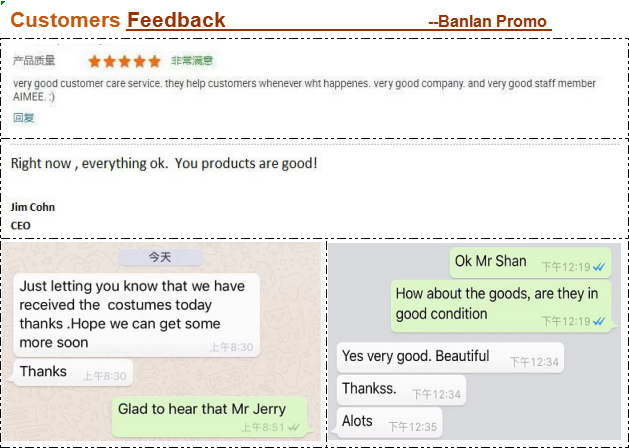Viewport: 629px width, 448px height.
Task: Select the 'Thankss.' chat bubble
Action: click(x=401, y=390)
